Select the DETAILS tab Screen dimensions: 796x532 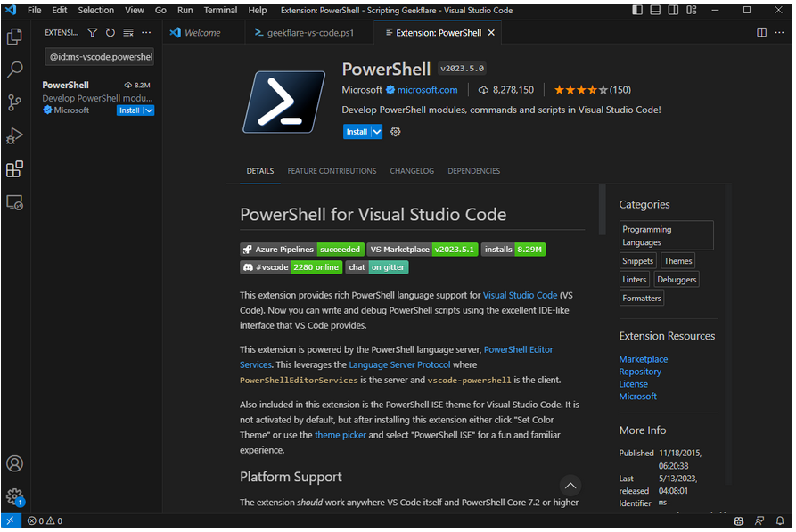point(260,171)
